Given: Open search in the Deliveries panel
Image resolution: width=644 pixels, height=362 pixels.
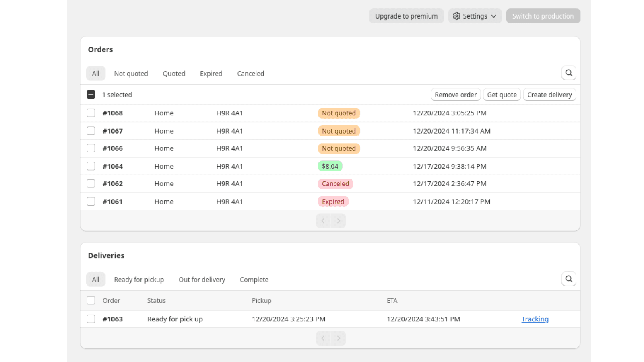Looking at the screenshot, I should (x=569, y=279).
